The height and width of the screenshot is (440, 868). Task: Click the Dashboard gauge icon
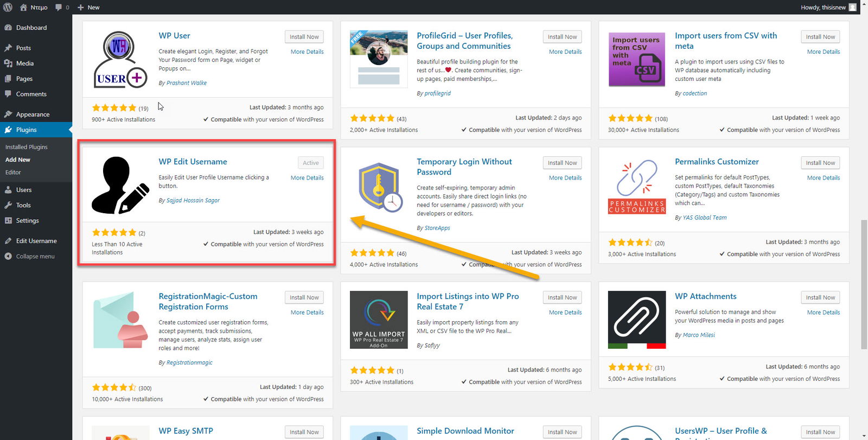click(x=8, y=28)
